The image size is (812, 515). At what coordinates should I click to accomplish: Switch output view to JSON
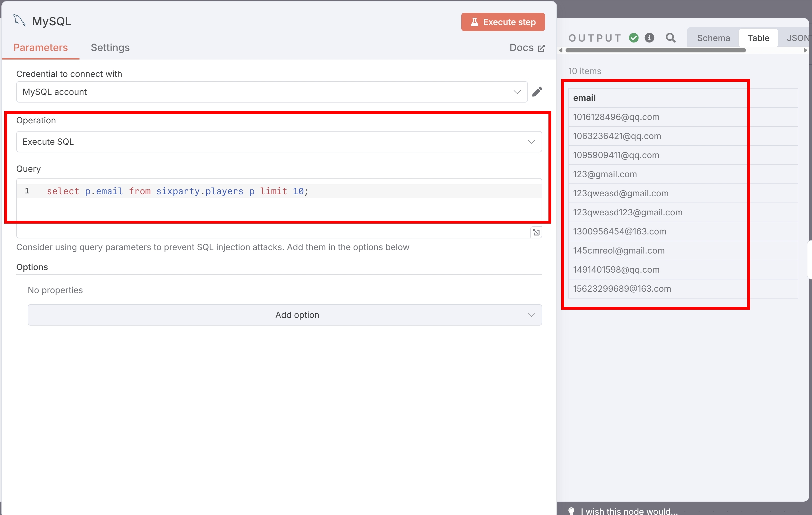798,38
